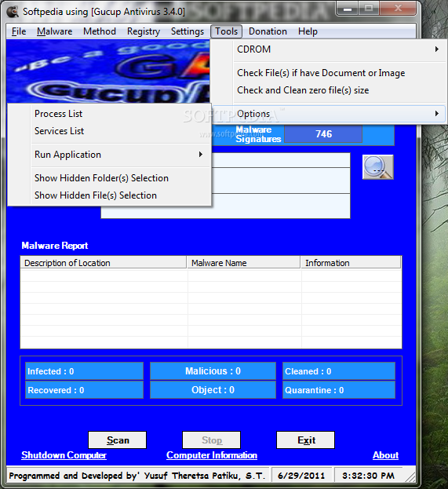
Task: Click the empty Malware Report list area
Action: [x=211, y=308]
